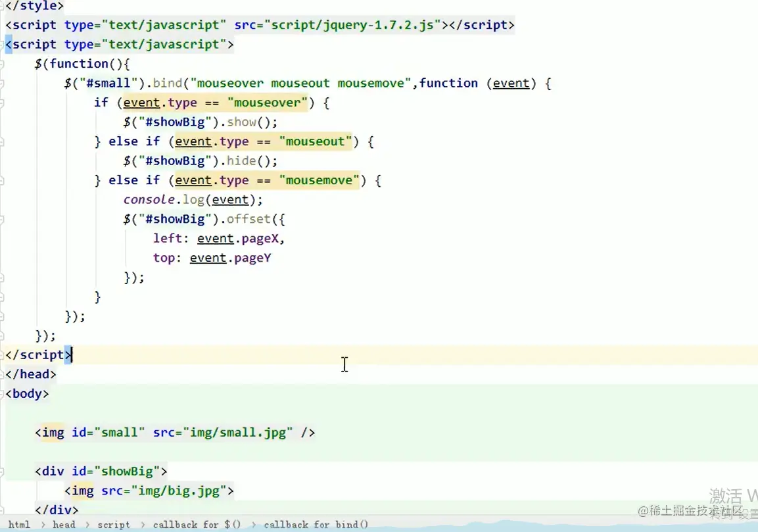Collapse the $(function(){ block fold marker
Image resolution: width=758 pixels, height=532 pixels.
[1, 64]
